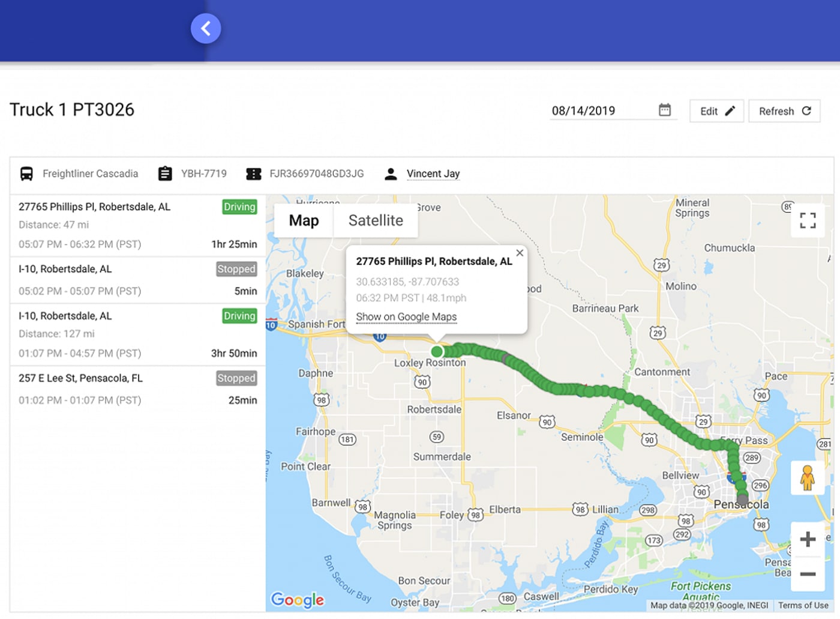Click the clipboard icon next to YBH-7719
The height and width of the screenshot is (619, 840).
click(165, 174)
